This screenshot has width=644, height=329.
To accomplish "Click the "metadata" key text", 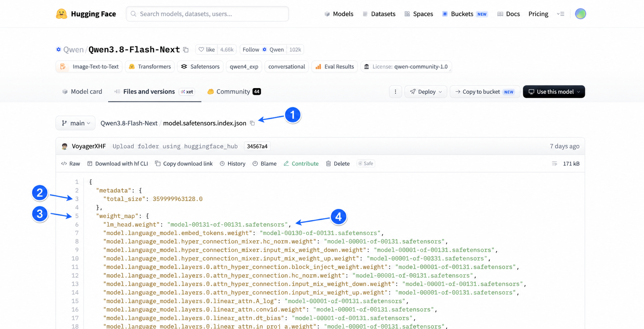I will coord(114,191).
